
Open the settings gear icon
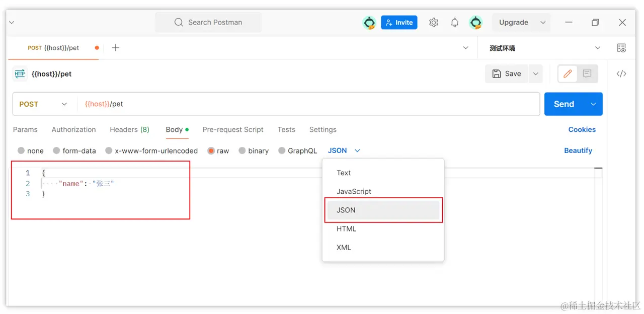point(434,23)
